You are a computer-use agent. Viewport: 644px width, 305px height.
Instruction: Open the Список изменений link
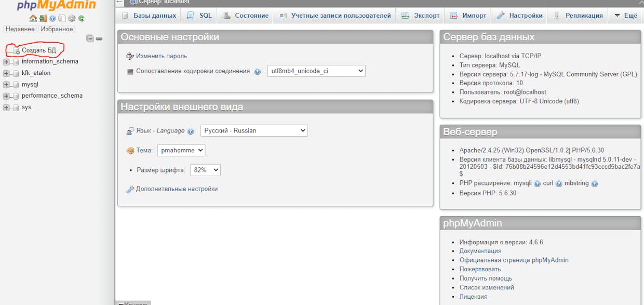(487, 288)
